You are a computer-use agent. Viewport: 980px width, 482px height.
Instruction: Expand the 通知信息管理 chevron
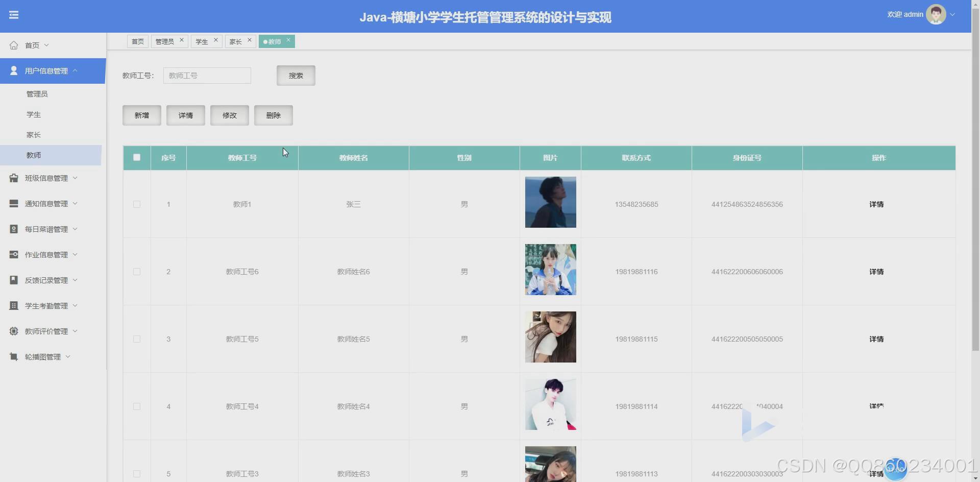(x=75, y=203)
